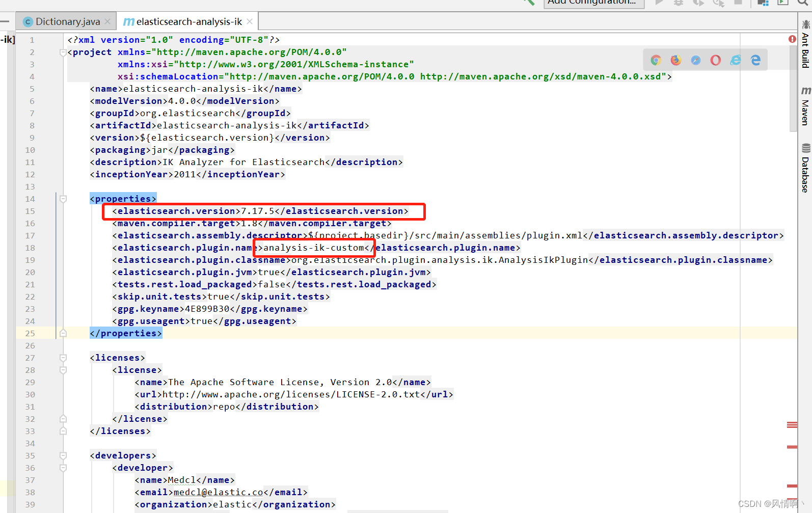This screenshot has height=513, width=812.
Task: Click the ${elasticsearch.version} version value
Action: [x=207, y=138]
